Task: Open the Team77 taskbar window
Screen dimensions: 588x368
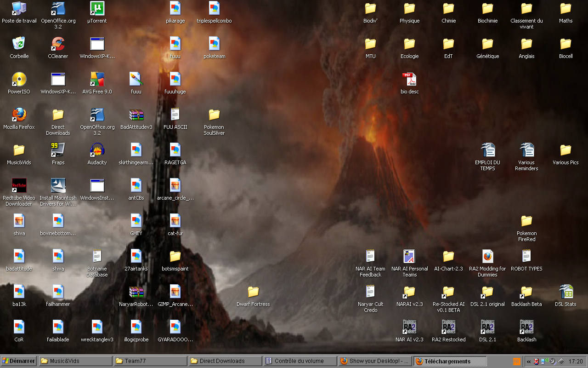Action: pos(150,361)
